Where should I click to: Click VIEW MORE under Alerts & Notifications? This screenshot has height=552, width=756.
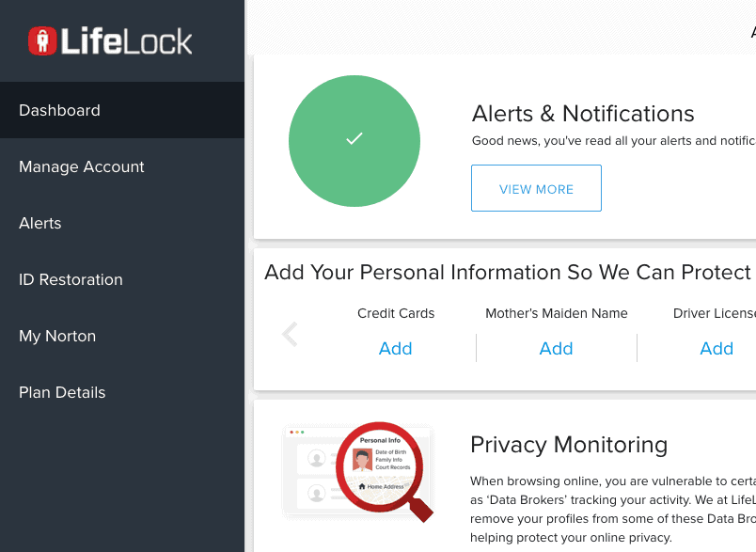(x=536, y=188)
